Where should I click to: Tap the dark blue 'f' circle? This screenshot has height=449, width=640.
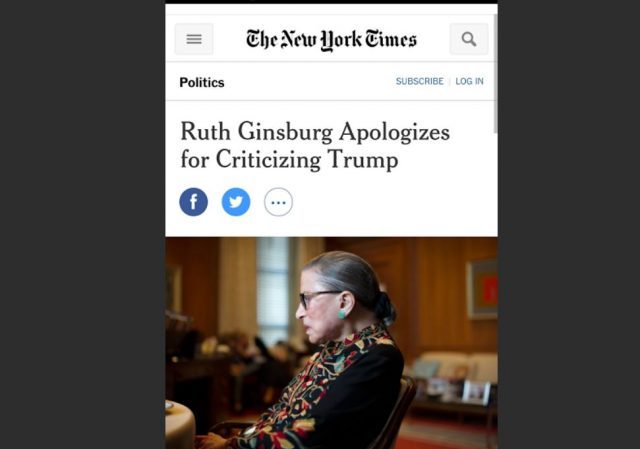(193, 202)
